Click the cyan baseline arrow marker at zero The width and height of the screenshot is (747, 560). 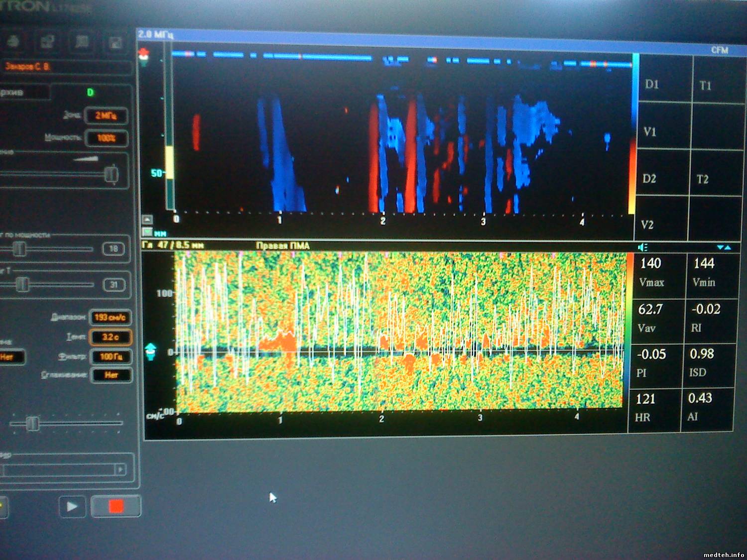pyautogui.click(x=150, y=351)
